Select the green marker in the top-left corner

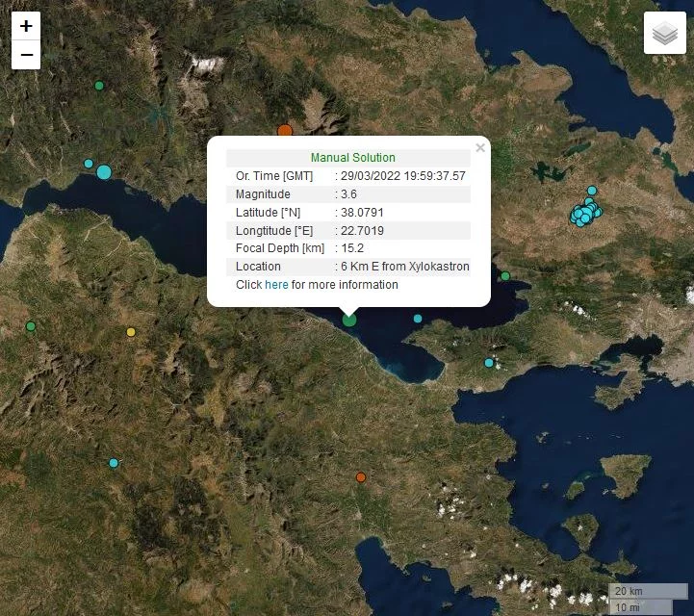[98, 86]
